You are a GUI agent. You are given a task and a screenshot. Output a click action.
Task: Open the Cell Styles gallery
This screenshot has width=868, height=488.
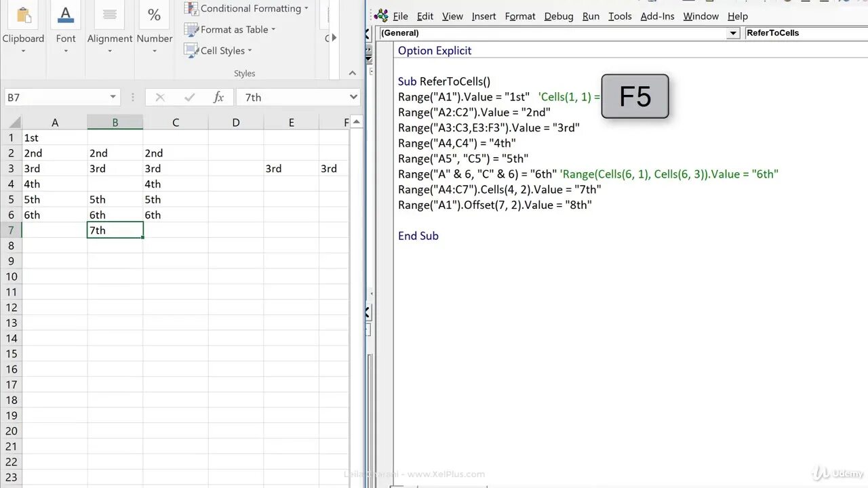(x=218, y=50)
